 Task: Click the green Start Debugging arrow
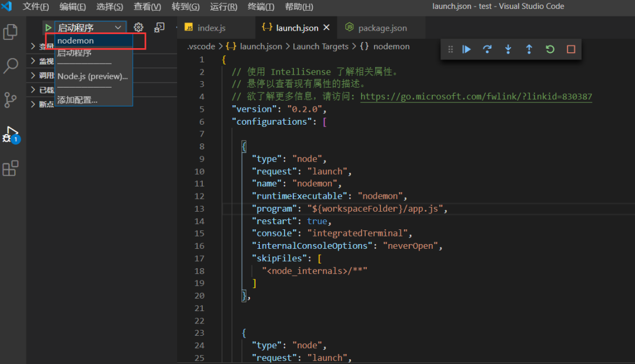[48, 28]
